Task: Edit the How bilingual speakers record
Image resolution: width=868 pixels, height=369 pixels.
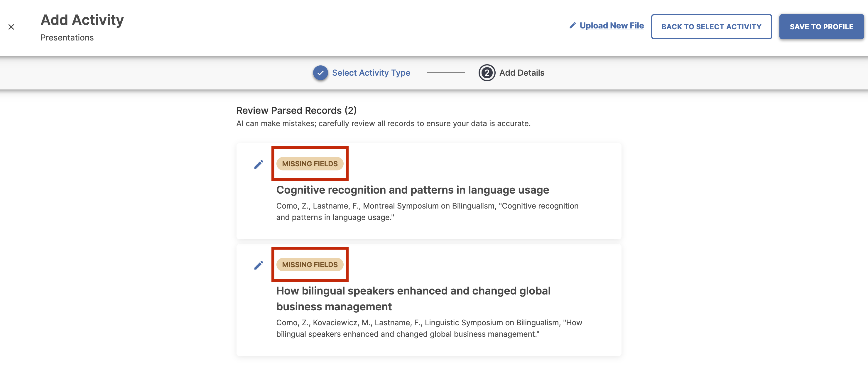Action: pos(259,265)
